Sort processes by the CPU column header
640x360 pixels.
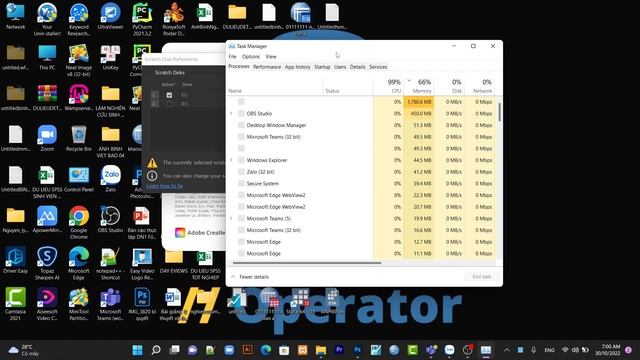(x=388, y=86)
